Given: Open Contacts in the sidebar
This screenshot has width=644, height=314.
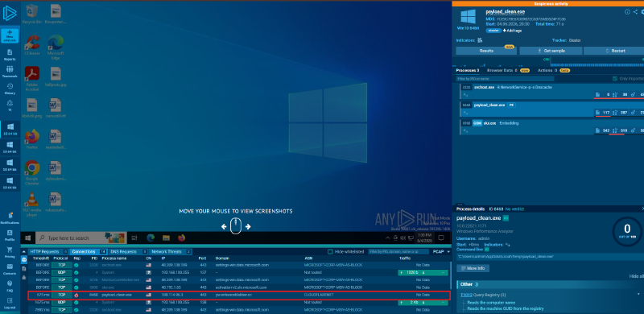Looking at the screenshot, I should point(10,269).
